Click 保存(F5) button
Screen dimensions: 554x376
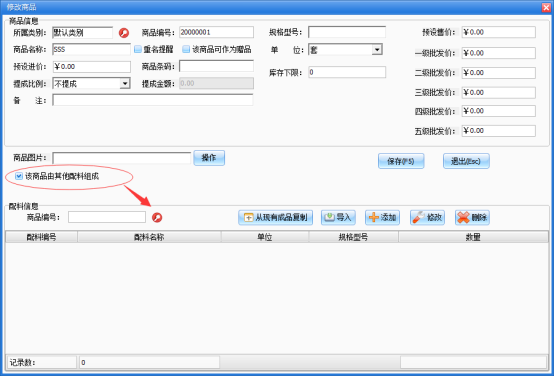(401, 161)
